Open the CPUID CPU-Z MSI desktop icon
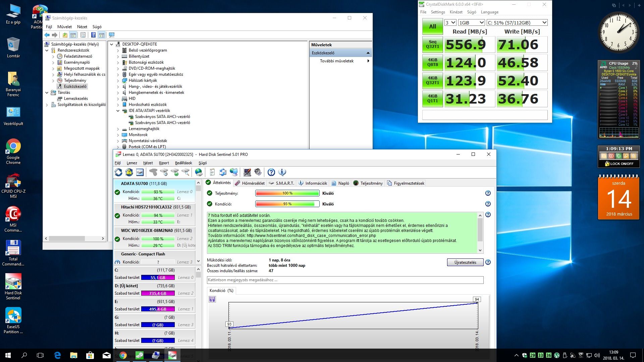This screenshot has width=644, height=362. point(13,185)
